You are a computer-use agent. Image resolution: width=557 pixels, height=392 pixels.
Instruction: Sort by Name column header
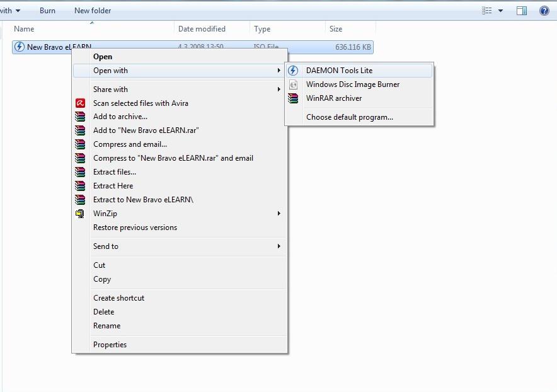pyautogui.click(x=93, y=29)
